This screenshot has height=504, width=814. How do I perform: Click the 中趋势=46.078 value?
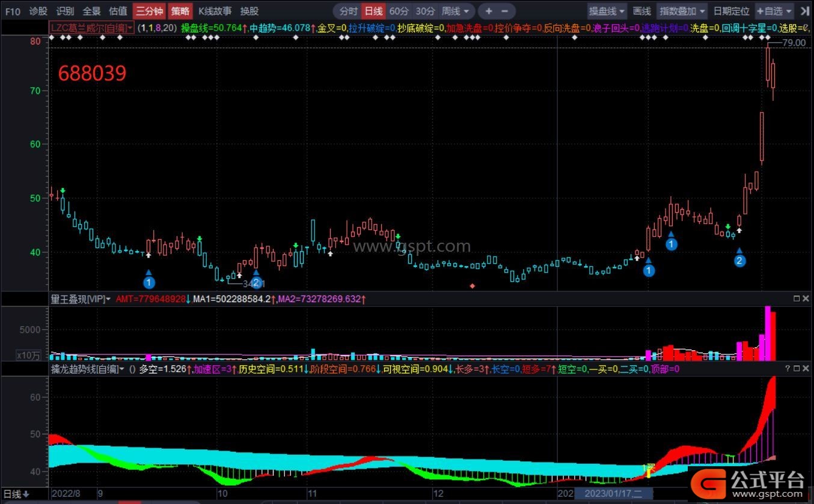pyautogui.click(x=283, y=28)
